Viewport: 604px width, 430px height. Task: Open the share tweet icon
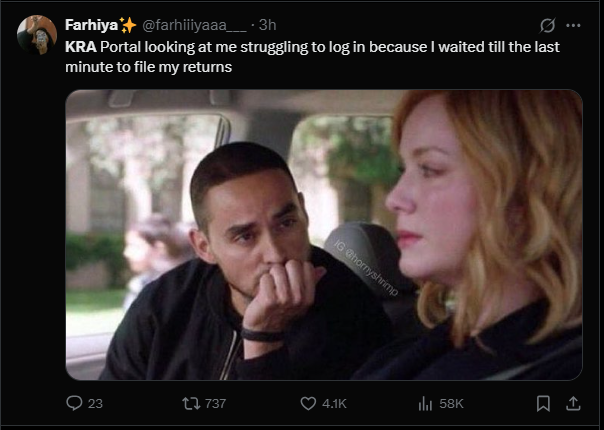[573, 403]
